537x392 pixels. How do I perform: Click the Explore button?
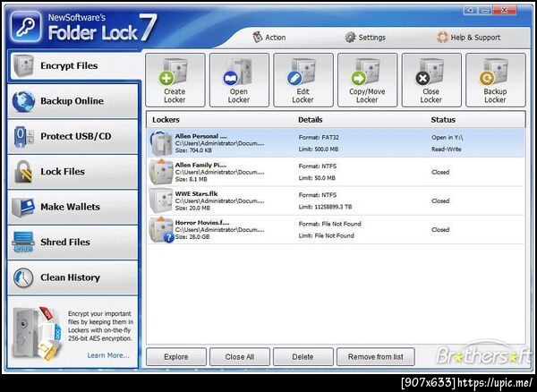coord(176,357)
